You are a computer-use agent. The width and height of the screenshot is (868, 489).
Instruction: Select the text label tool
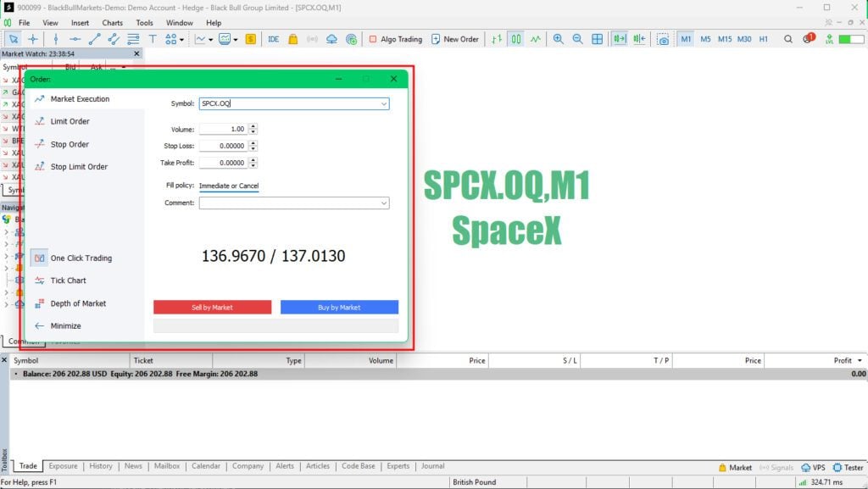point(153,39)
